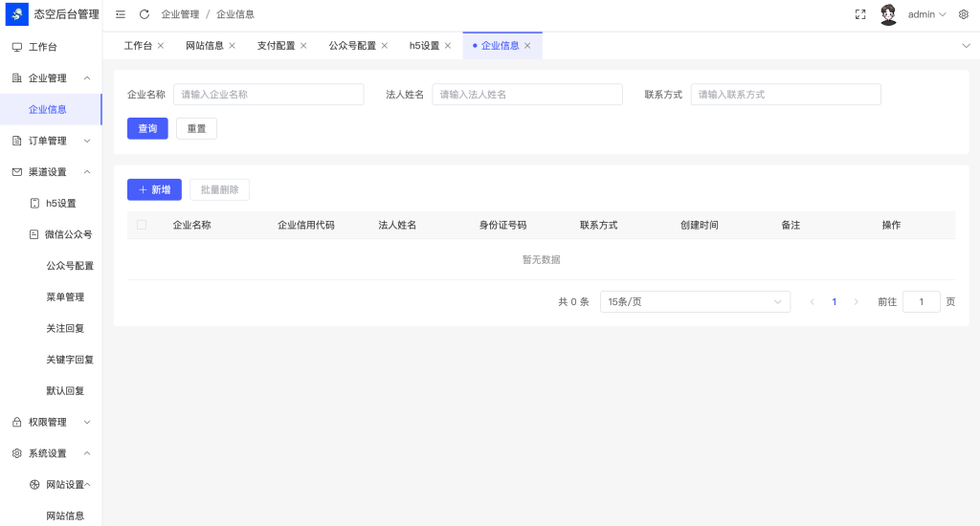This screenshot has width=980, height=526.
Task: Focus the 联系方式 input field
Action: 786,95
